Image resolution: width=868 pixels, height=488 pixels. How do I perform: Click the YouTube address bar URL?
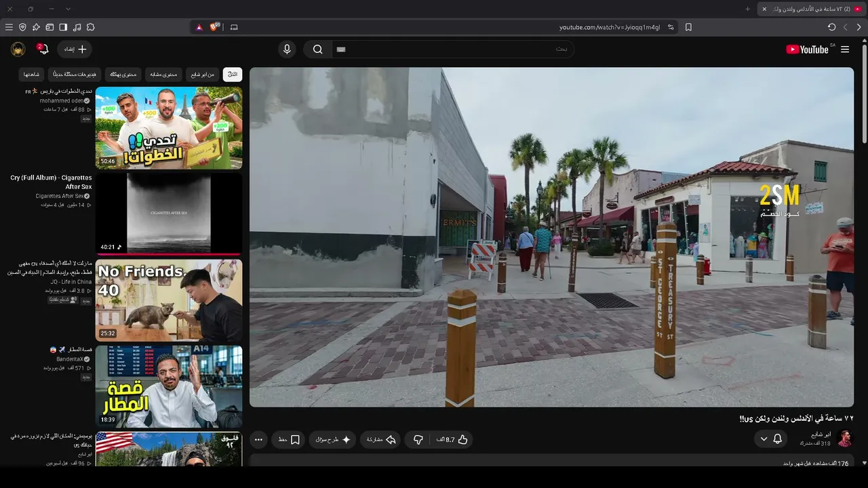pos(609,27)
